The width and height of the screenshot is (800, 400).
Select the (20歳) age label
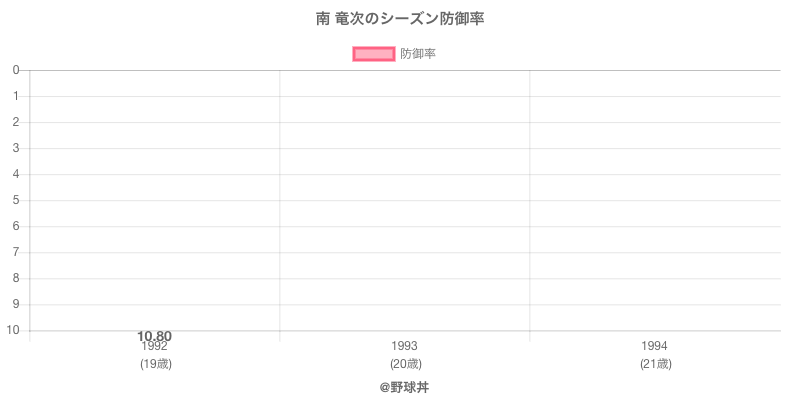[405, 364]
